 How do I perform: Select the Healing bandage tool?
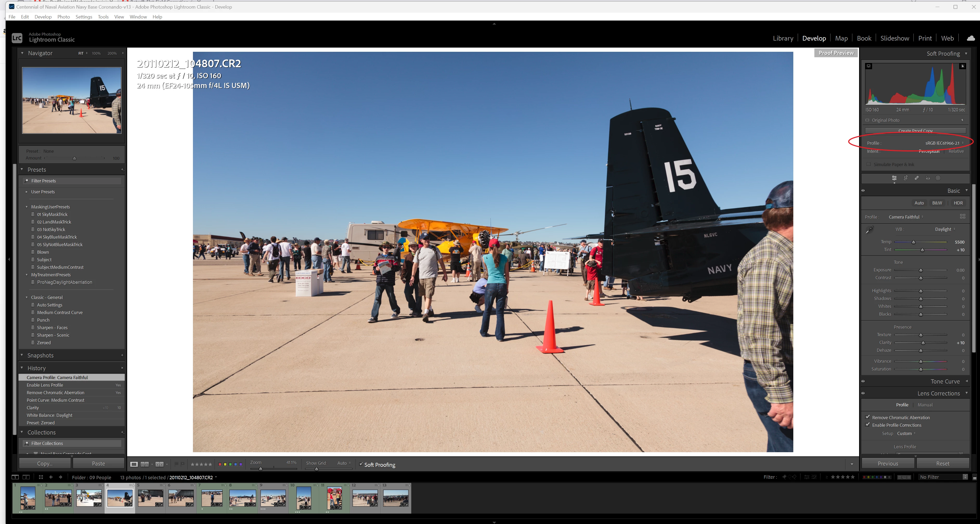click(917, 178)
